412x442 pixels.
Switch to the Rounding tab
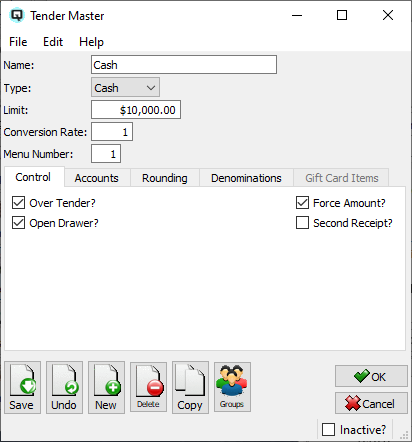(165, 178)
